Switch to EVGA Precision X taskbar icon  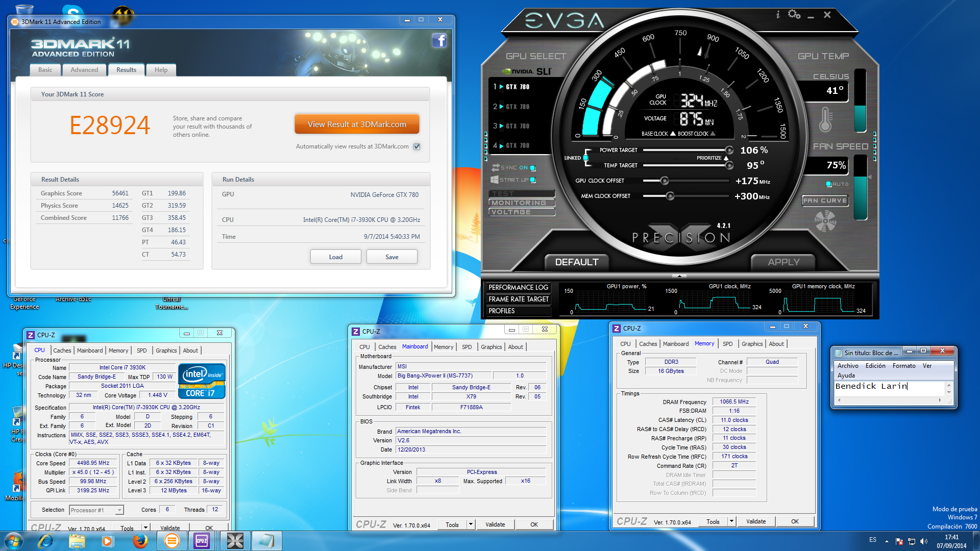point(235,541)
